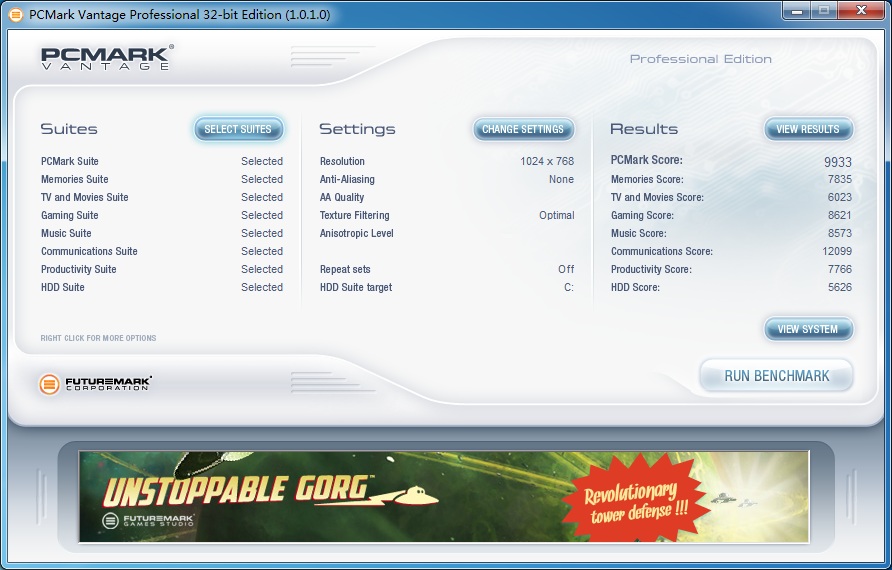The image size is (892, 570).
Task: Click the C: HDD target value
Action: (x=569, y=287)
